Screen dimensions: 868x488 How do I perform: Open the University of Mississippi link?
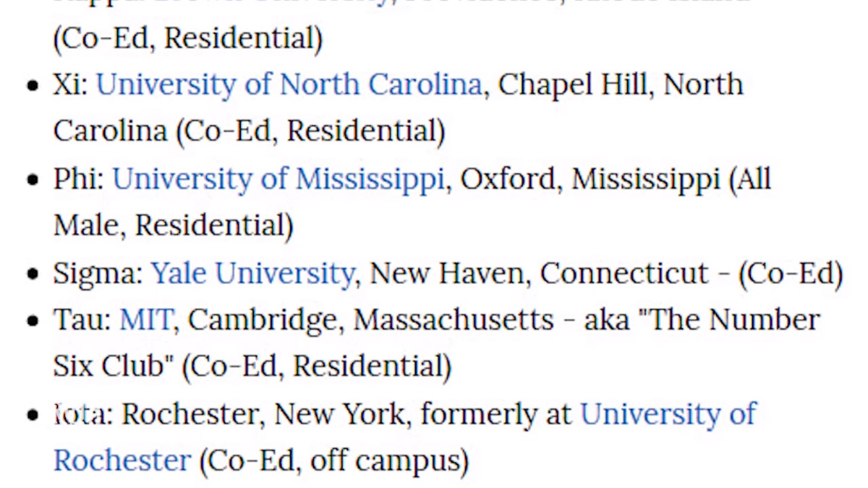pos(277,179)
